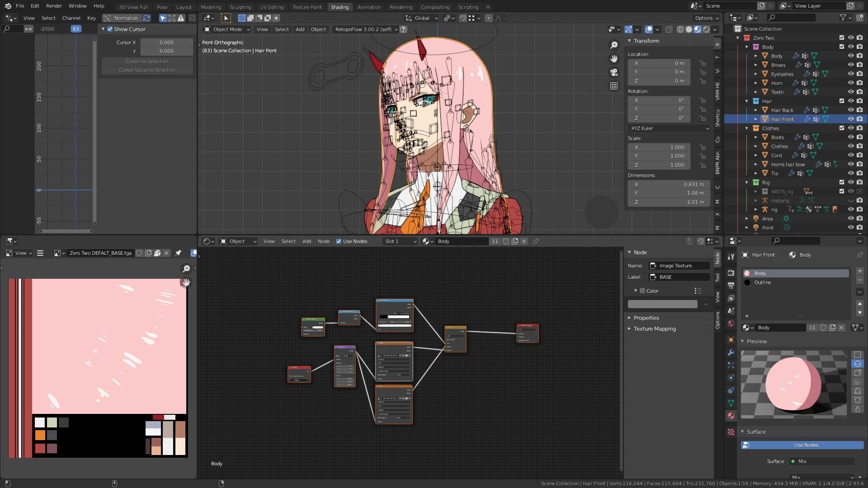Hide Boots object via eye icon
Image resolution: width=868 pixels, height=488 pixels.
tap(850, 137)
